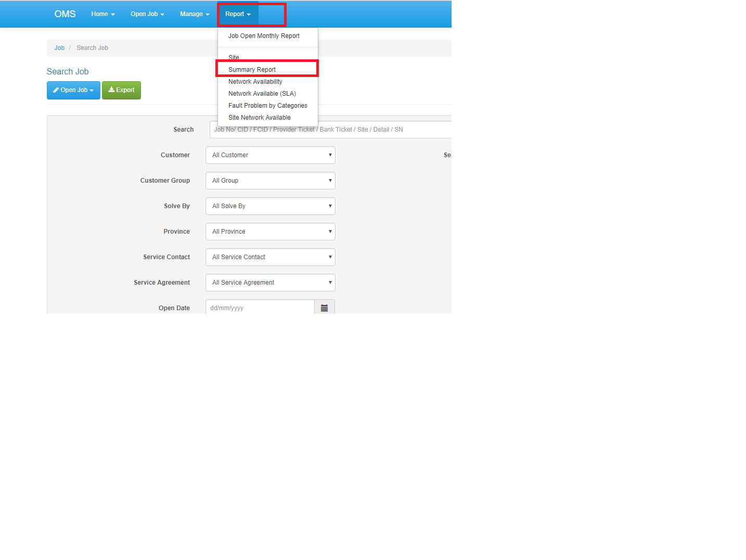Screen dimensions: 746x560
Task: Open the Open Job navbar menu
Action: (x=147, y=14)
